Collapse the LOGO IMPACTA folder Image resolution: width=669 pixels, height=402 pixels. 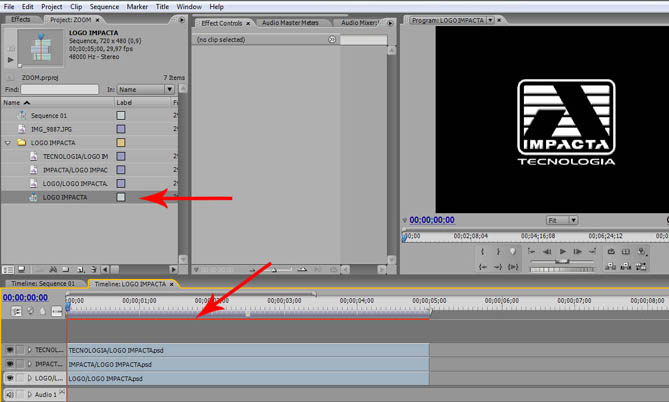[8, 143]
